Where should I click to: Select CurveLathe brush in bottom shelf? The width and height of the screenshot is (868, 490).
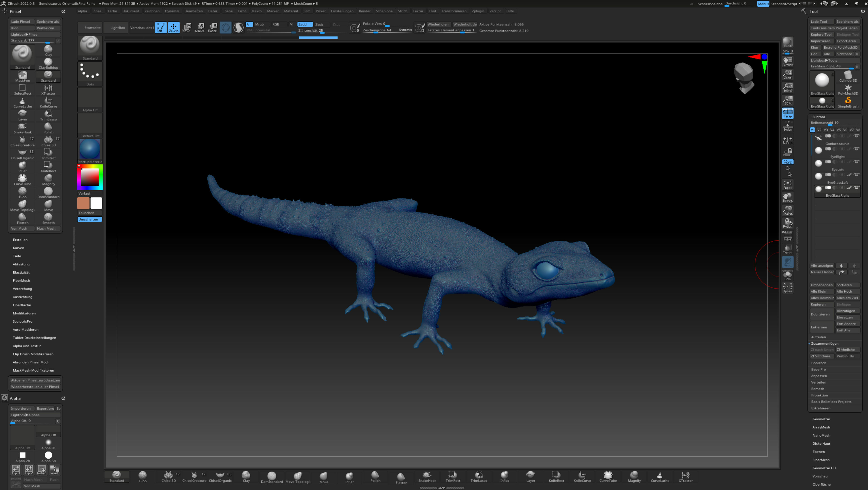(x=660, y=477)
